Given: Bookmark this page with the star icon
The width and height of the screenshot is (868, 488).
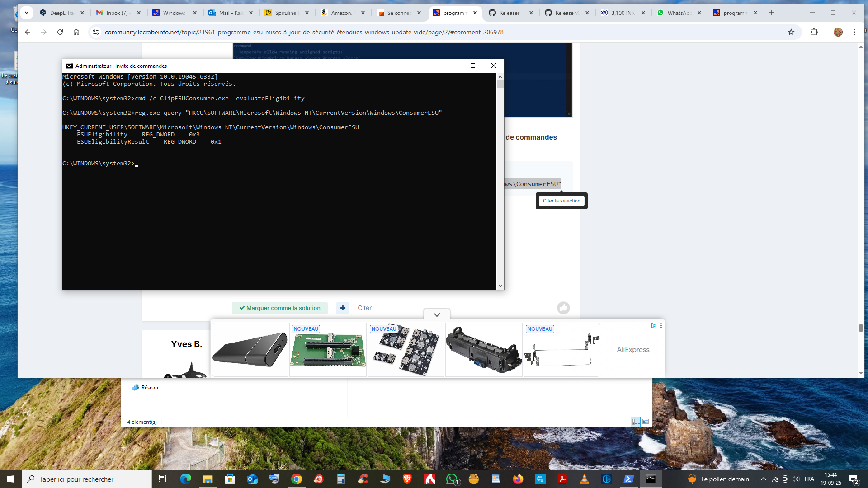Looking at the screenshot, I should pos(791,32).
